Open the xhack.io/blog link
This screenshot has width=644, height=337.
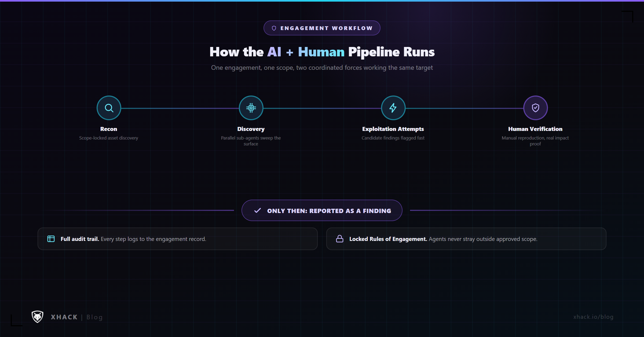(x=593, y=317)
